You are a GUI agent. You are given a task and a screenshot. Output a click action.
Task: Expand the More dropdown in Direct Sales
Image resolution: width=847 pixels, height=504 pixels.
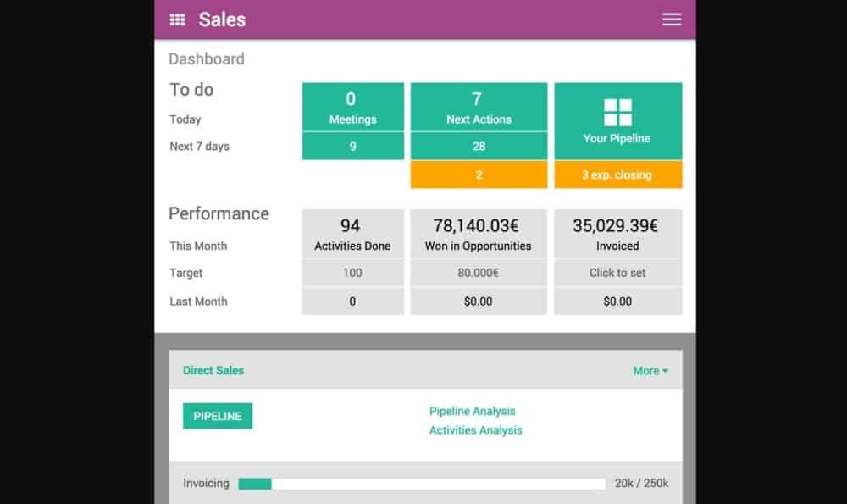tap(650, 371)
